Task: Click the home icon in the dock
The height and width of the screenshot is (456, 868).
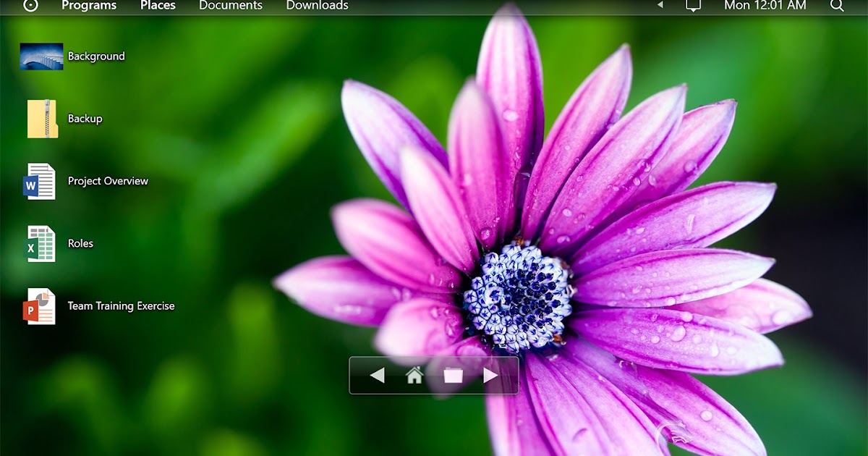Action: (x=414, y=375)
